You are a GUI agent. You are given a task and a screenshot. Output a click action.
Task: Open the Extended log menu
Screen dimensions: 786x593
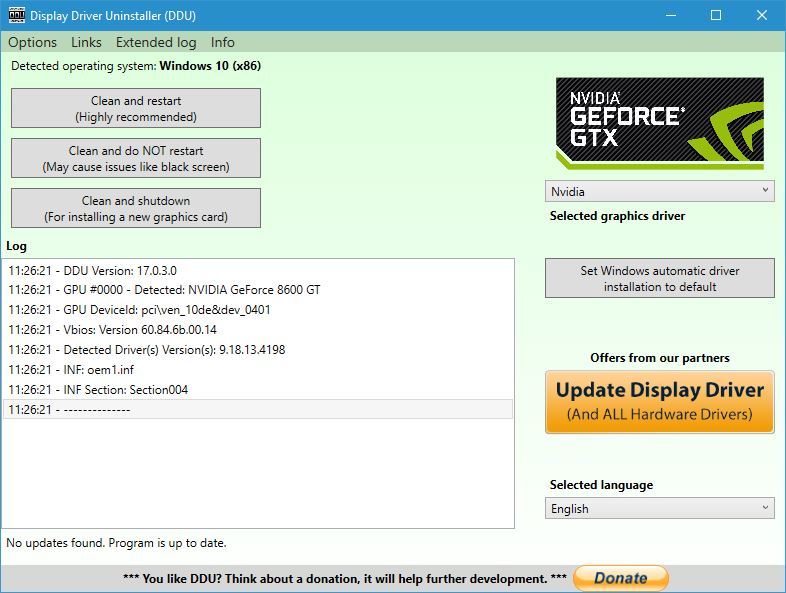(x=156, y=42)
